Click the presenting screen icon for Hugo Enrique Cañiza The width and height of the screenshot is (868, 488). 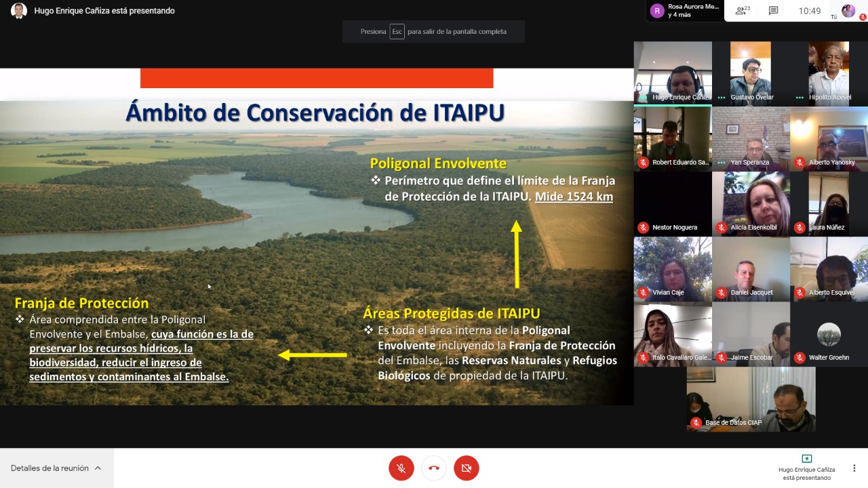(x=806, y=459)
